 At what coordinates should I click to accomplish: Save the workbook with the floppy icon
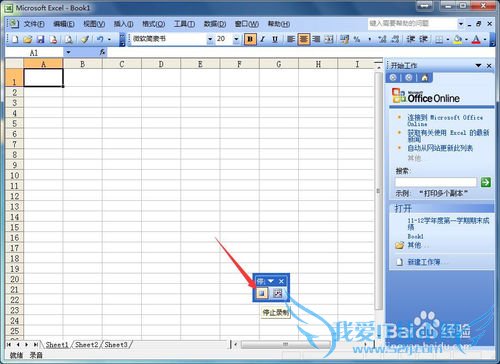[x=41, y=39]
